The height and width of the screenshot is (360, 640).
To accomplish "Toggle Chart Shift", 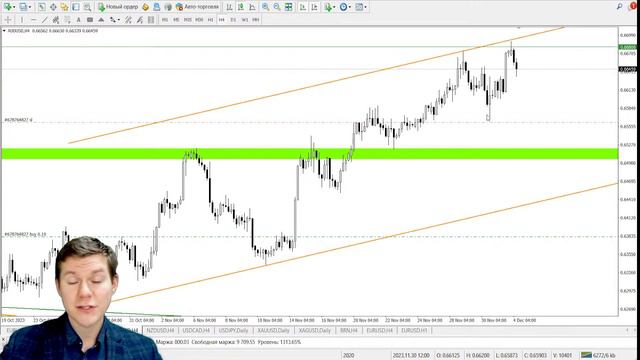I will click(314, 7).
